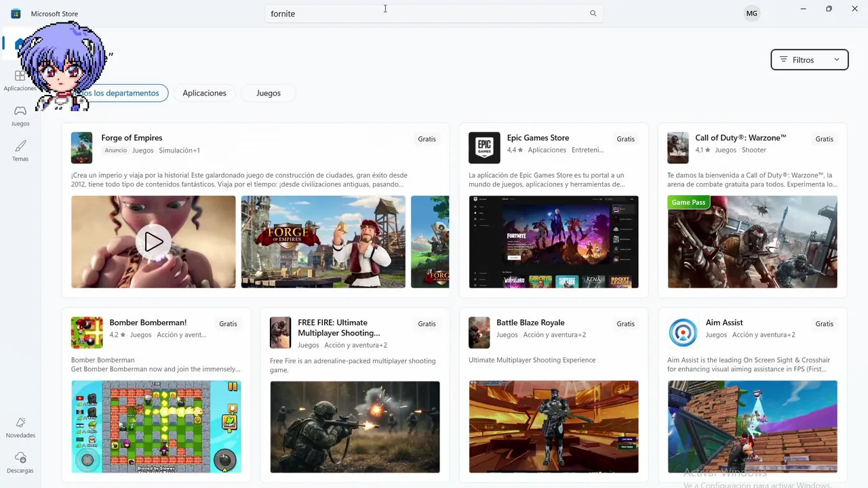Click the Epic Games Store 4,4 rating
This screenshot has width=868, height=488.
(x=515, y=150)
